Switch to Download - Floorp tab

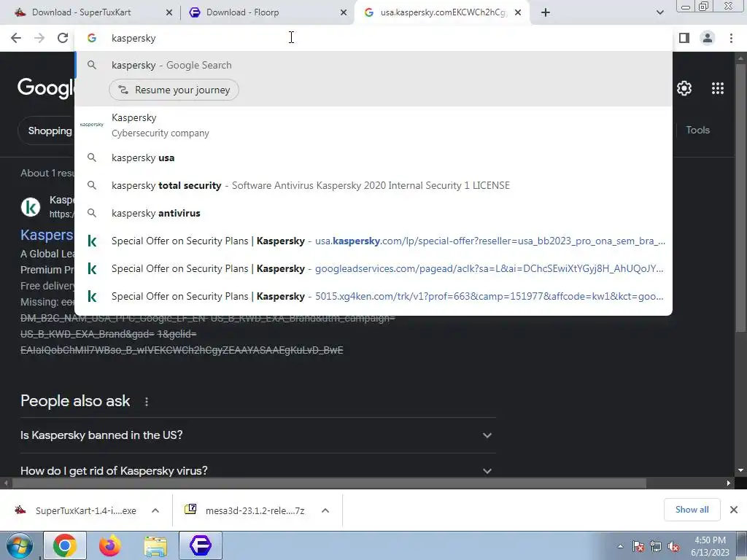[x=267, y=12]
